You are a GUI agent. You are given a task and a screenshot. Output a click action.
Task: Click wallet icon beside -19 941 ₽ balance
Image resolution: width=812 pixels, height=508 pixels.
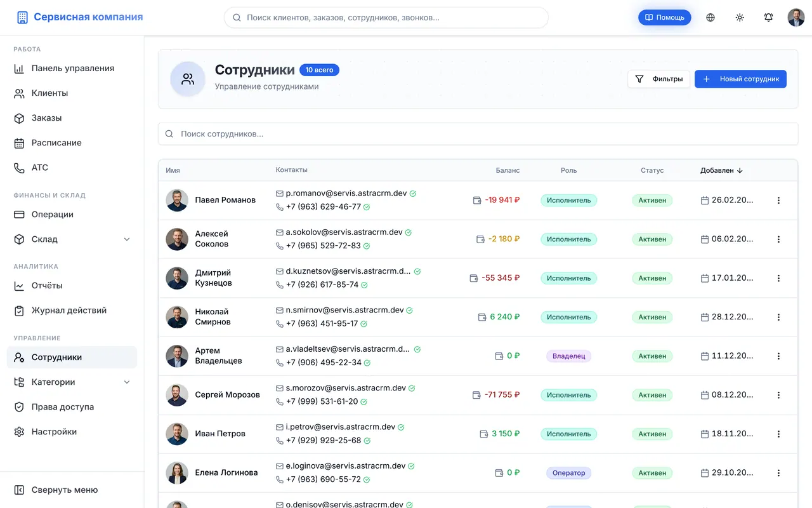pyautogui.click(x=477, y=201)
